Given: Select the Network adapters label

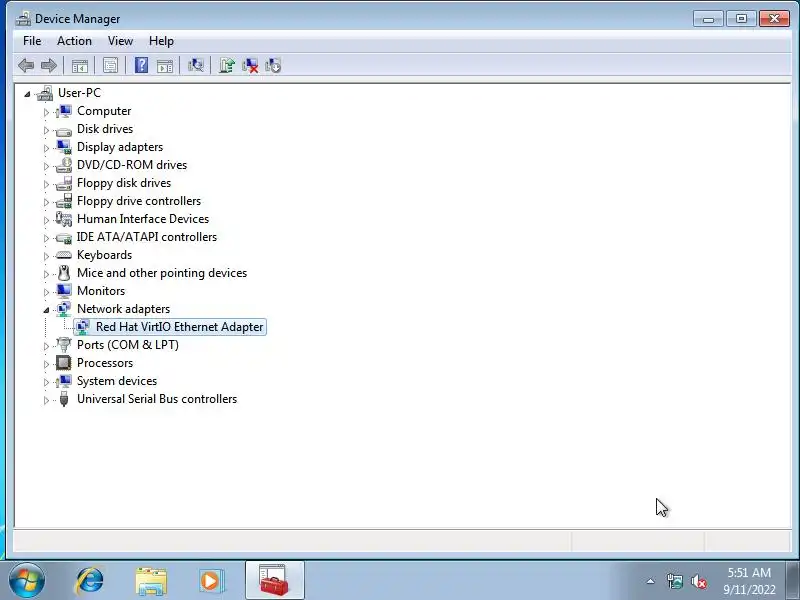Looking at the screenshot, I should point(123,309).
